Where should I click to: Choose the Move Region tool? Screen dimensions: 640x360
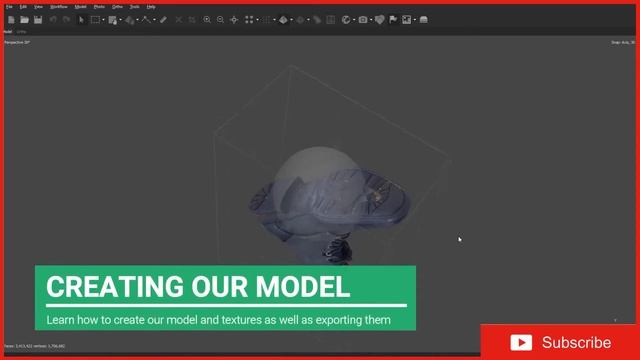coord(113,20)
